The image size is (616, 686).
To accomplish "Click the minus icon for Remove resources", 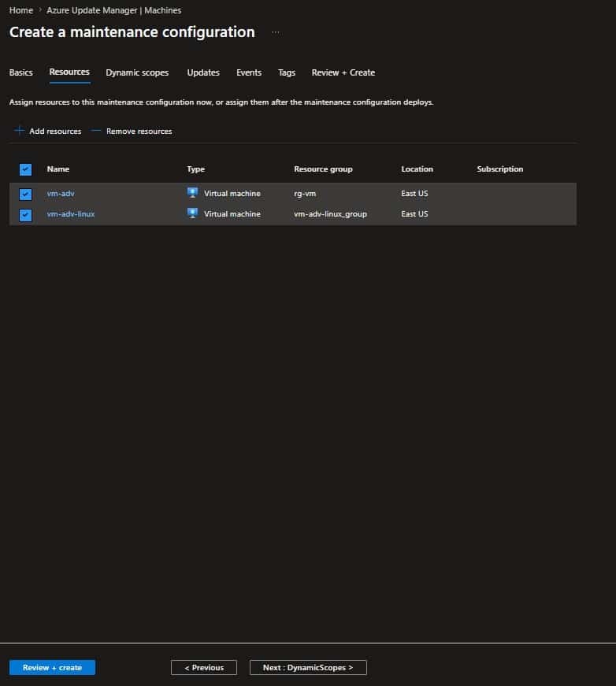I will pos(96,131).
